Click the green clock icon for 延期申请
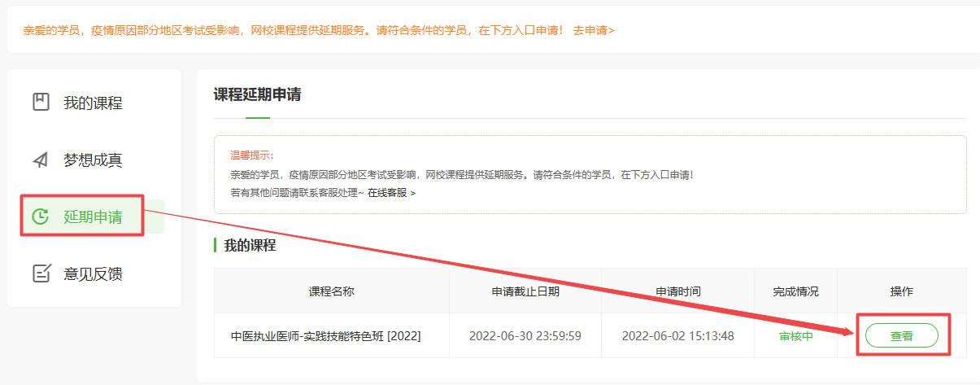980x385 pixels. pos(41,217)
